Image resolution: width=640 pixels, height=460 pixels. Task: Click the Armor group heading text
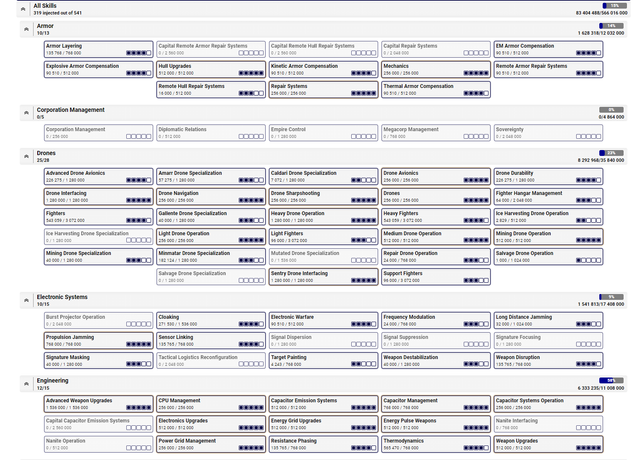(45, 26)
